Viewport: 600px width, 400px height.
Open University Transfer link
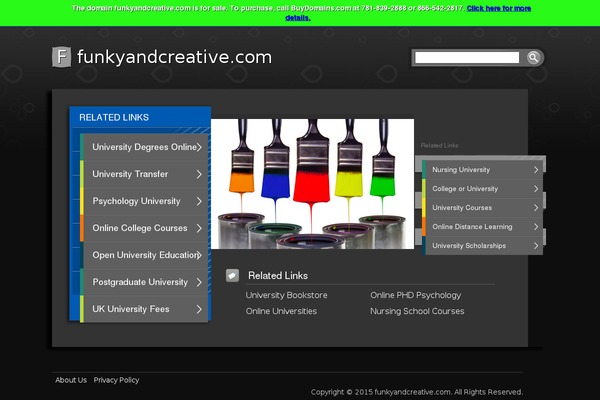pyautogui.click(x=130, y=174)
